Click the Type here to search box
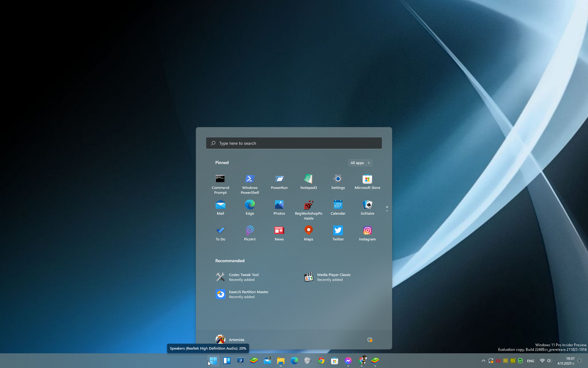The width and height of the screenshot is (588, 368). [294, 143]
